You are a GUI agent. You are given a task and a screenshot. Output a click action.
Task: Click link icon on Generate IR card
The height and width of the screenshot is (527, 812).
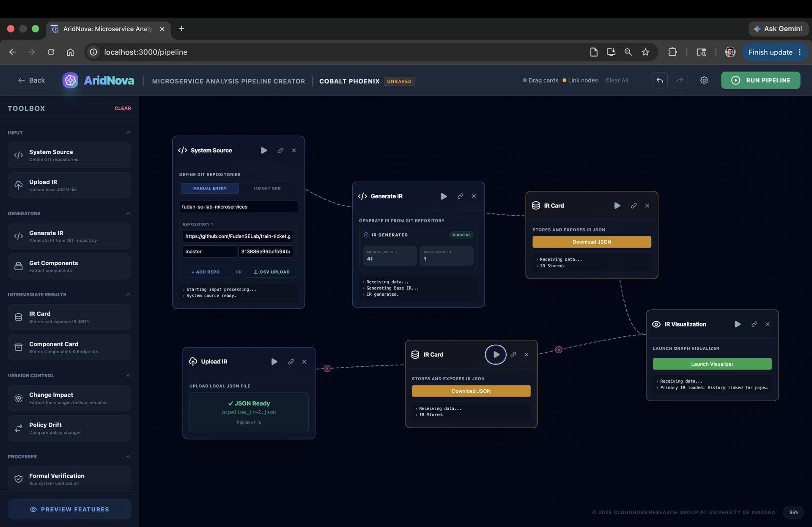click(460, 196)
